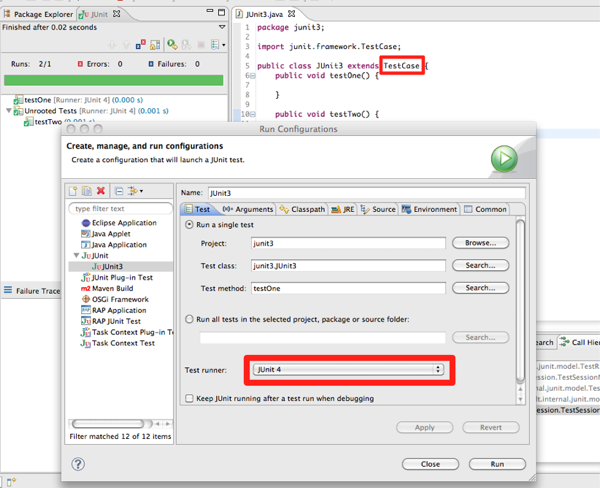Rerun test icon in JUnit toolbar
This screenshot has width=600, height=488.
tap(172, 45)
